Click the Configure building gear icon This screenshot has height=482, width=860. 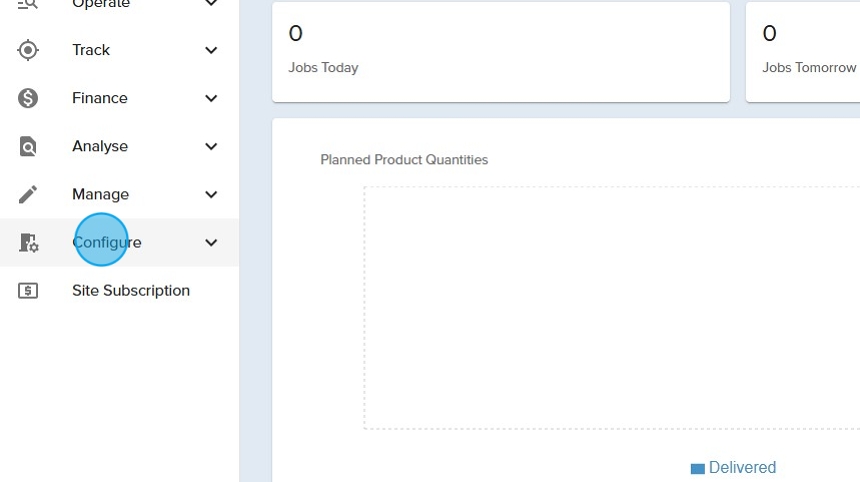28,242
